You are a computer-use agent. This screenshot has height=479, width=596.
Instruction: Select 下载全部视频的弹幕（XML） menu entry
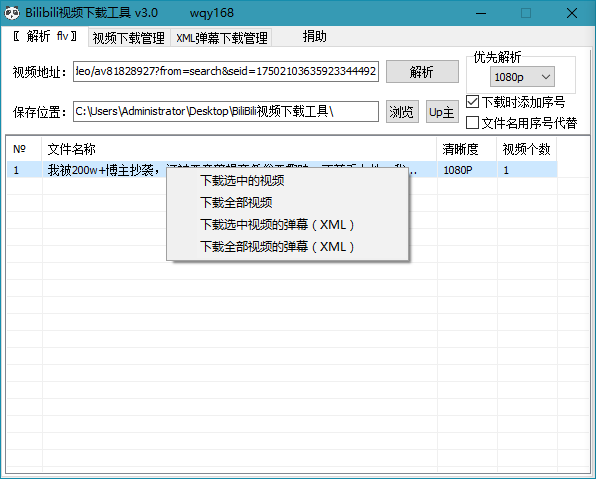(x=287, y=247)
